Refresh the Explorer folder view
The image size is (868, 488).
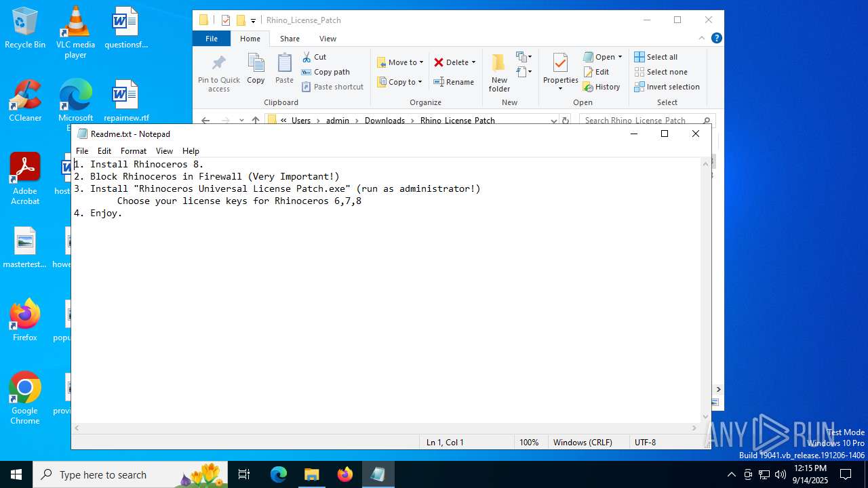pos(566,121)
